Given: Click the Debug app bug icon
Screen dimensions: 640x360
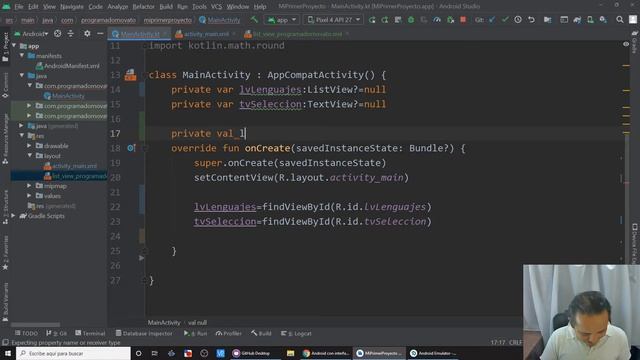Looking at the screenshot, I should coord(411,20).
